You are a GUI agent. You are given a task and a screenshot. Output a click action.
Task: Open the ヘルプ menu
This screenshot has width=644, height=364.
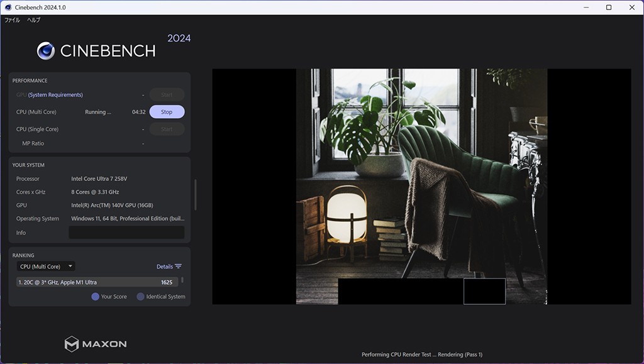click(34, 19)
